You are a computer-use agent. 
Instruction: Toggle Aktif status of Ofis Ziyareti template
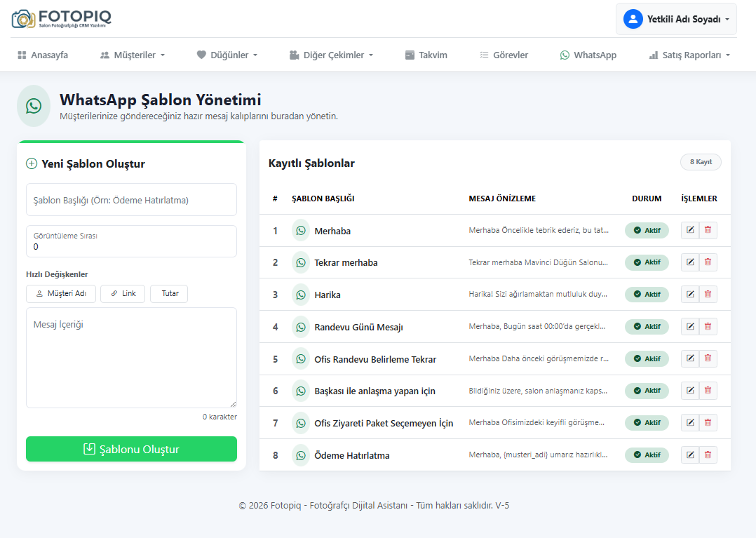pyautogui.click(x=647, y=423)
